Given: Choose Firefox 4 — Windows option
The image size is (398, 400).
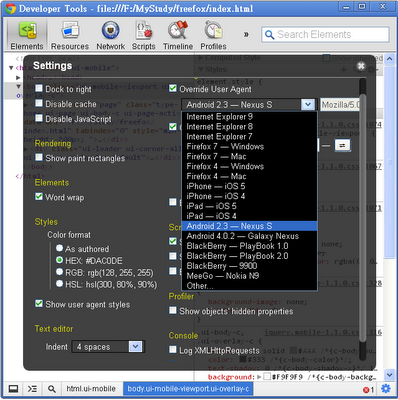Looking at the screenshot, I should (x=249, y=166).
